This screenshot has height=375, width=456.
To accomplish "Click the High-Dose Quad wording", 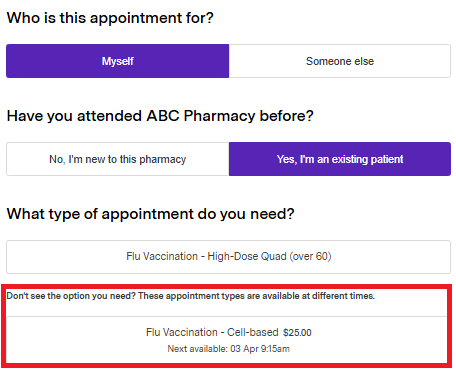I will point(247,256).
